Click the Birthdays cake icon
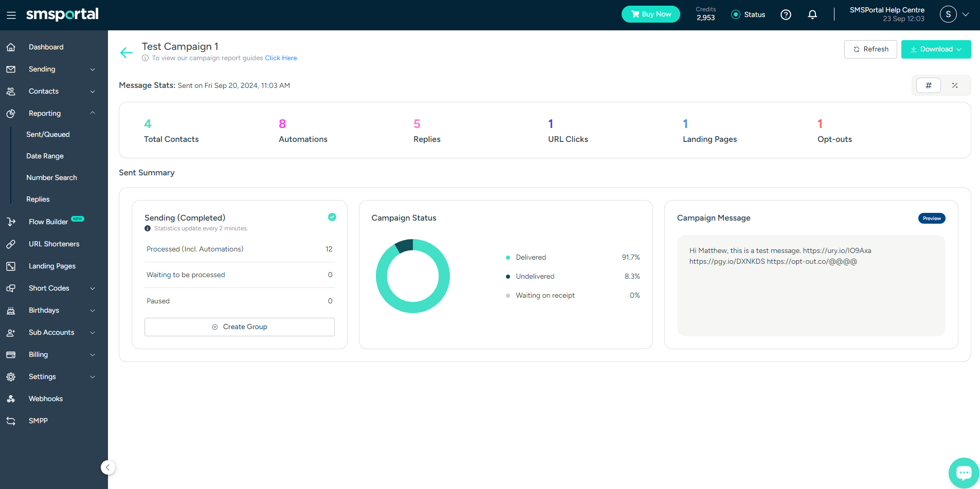This screenshot has width=980, height=489. click(x=11, y=310)
